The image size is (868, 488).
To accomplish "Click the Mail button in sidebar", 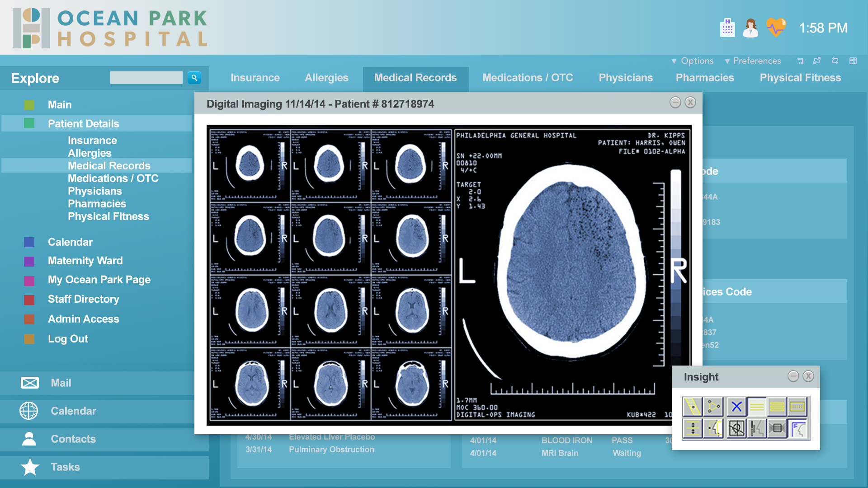I will click(x=61, y=383).
